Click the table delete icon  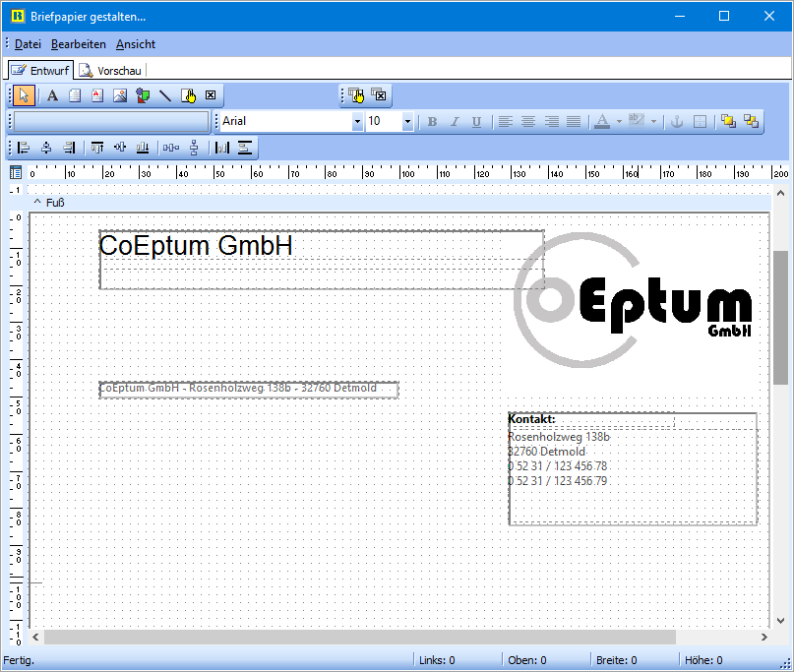point(378,95)
